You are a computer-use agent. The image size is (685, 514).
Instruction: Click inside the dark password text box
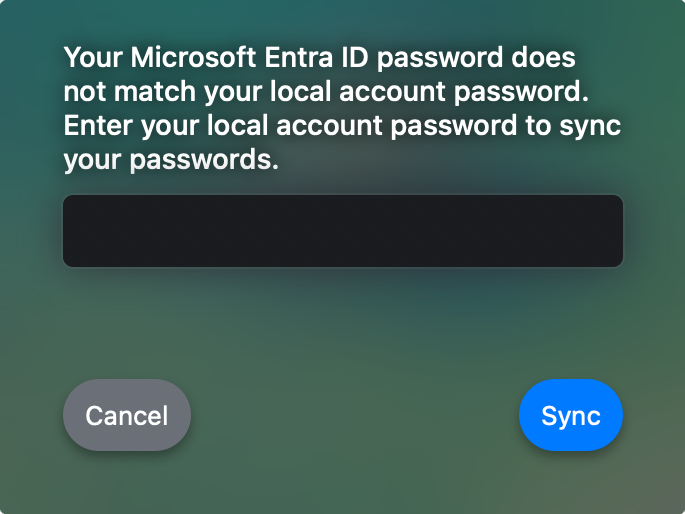click(x=343, y=231)
